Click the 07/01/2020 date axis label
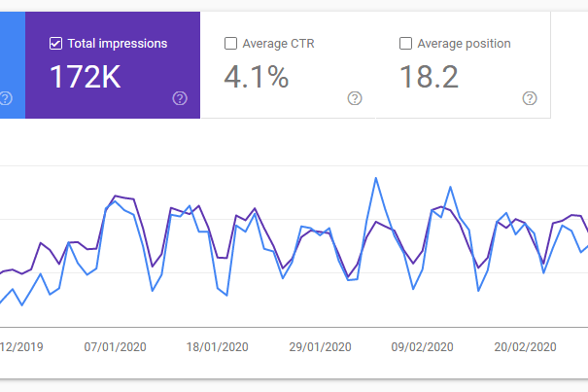 pyautogui.click(x=116, y=347)
